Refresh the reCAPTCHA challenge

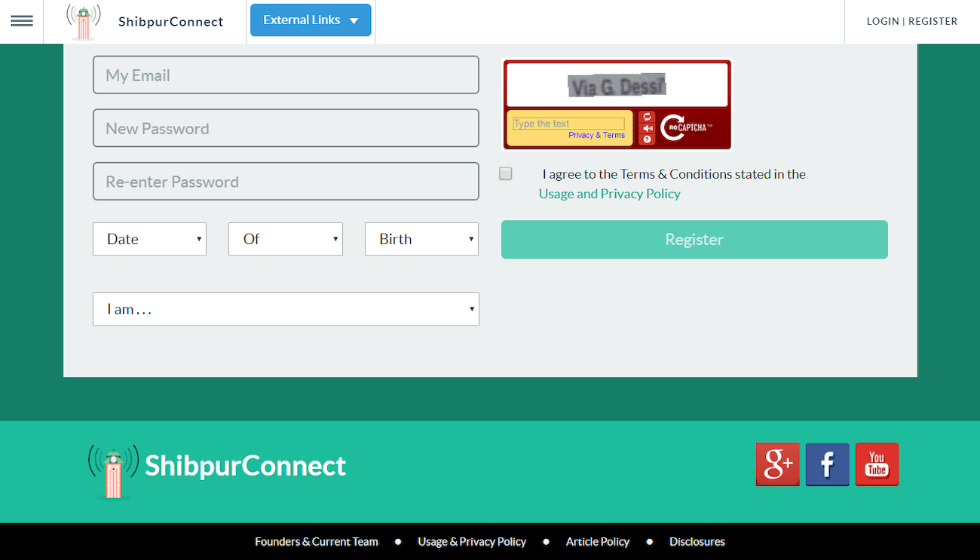[x=647, y=117]
